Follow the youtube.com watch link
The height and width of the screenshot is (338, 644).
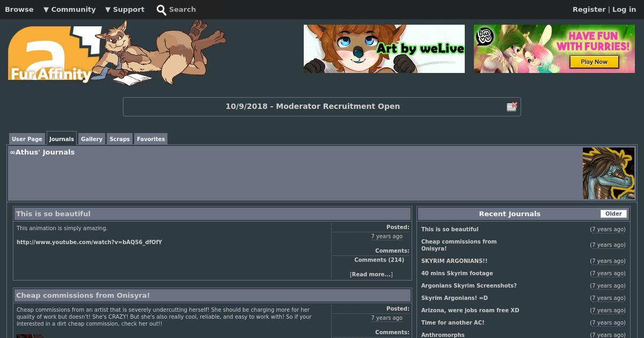[89, 243]
